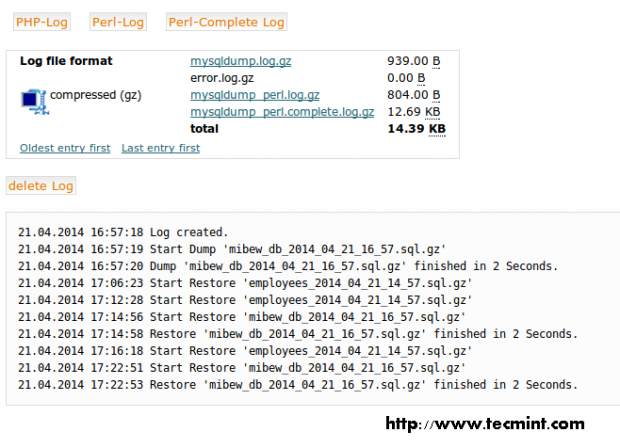
Task: Click the www.tecmint.com watermark URL
Action: coord(484,424)
